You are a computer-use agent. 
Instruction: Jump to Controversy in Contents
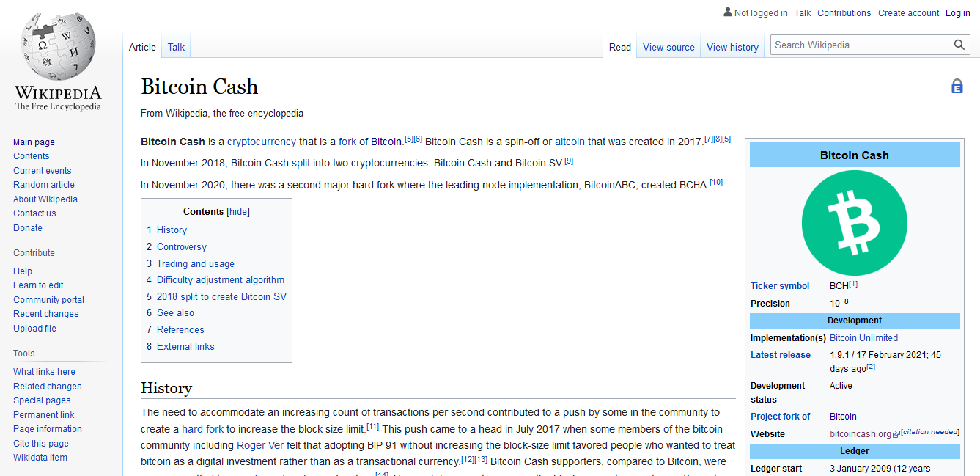click(x=182, y=247)
